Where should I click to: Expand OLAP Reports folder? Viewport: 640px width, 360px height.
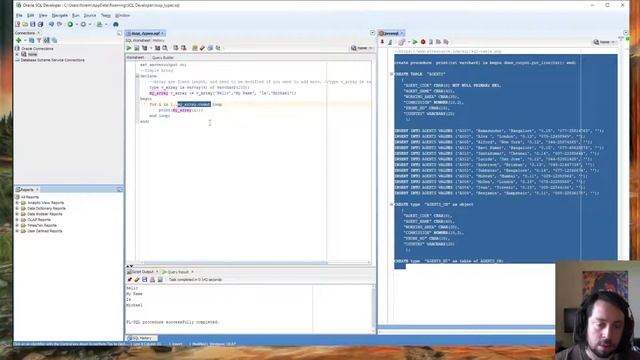coord(17,220)
